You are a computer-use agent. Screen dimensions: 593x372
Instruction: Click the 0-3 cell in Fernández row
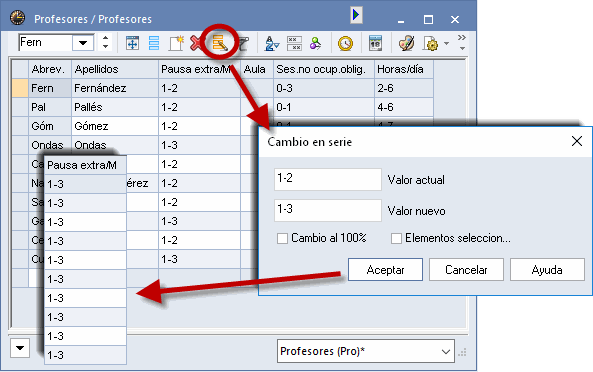324,88
